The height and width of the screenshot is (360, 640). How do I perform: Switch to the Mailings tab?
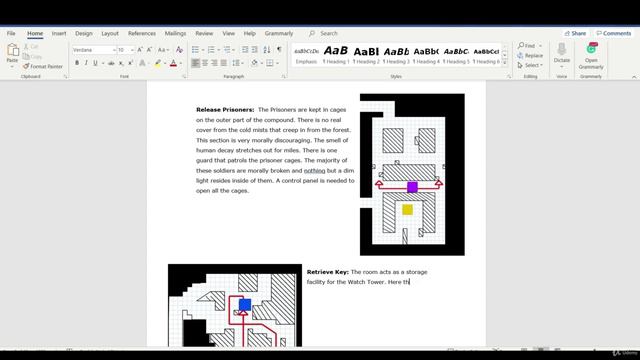pyautogui.click(x=175, y=33)
